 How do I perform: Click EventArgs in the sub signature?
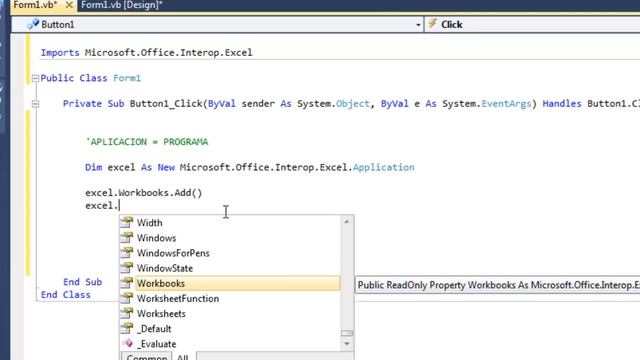click(506, 104)
